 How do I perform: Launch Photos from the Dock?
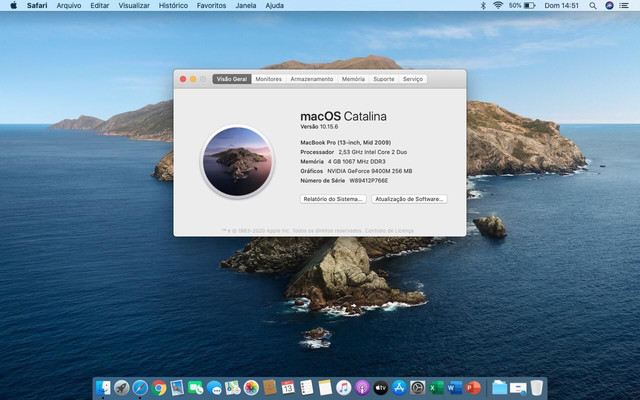(251, 387)
